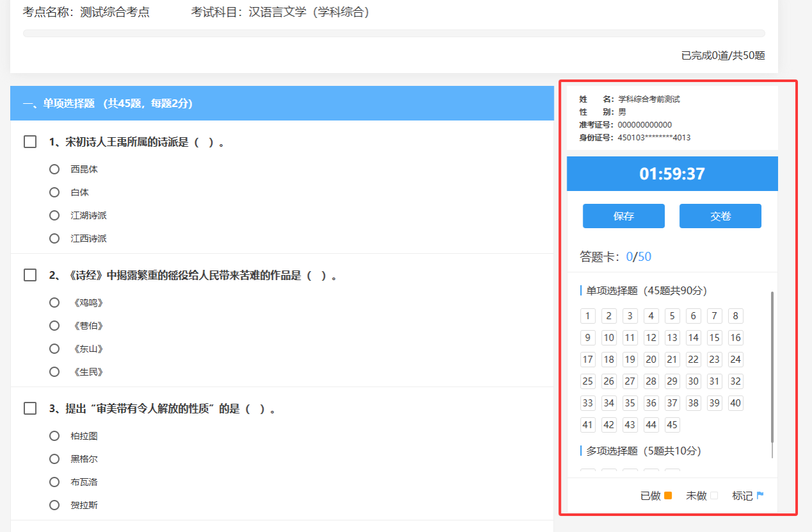
Task: Click the 单项选择题 section header bar
Action: [282, 103]
